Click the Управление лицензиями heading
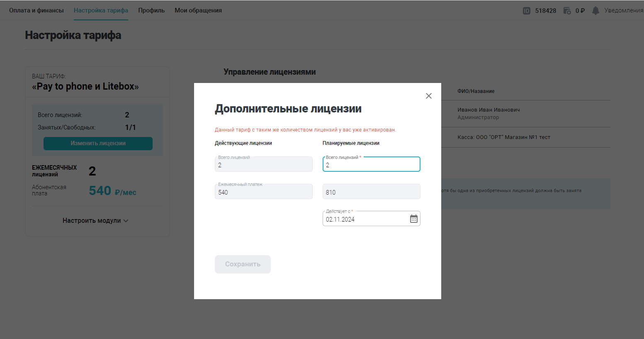The image size is (644, 339). point(270,72)
